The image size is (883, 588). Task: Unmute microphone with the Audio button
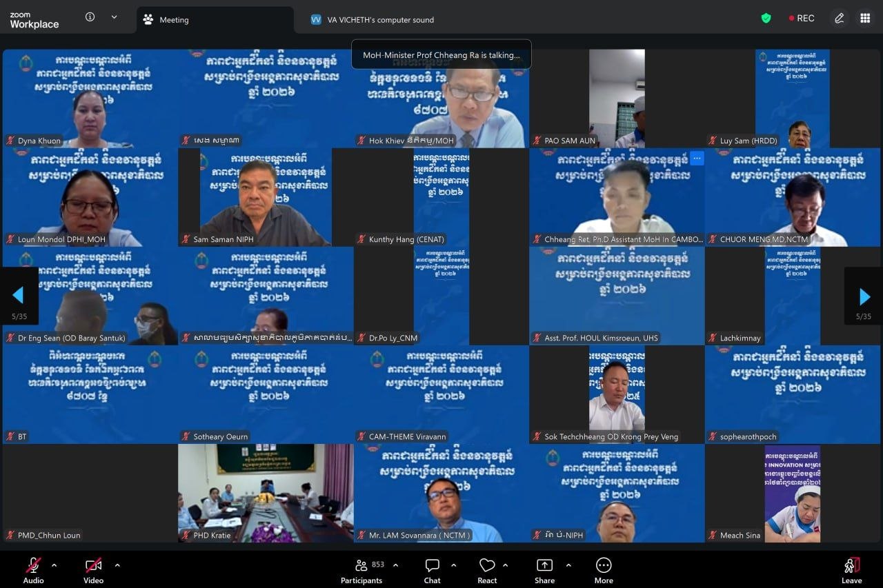(x=33, y=570)
